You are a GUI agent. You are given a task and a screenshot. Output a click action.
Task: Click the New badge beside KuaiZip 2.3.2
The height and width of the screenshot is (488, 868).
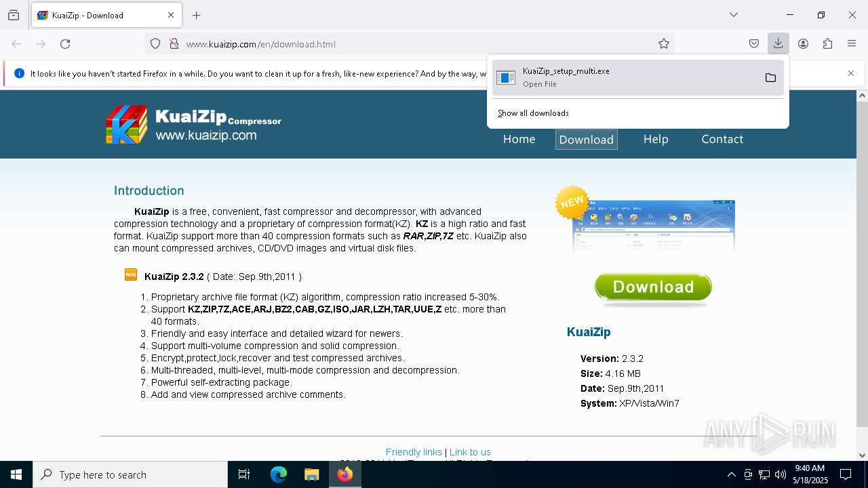131,274
